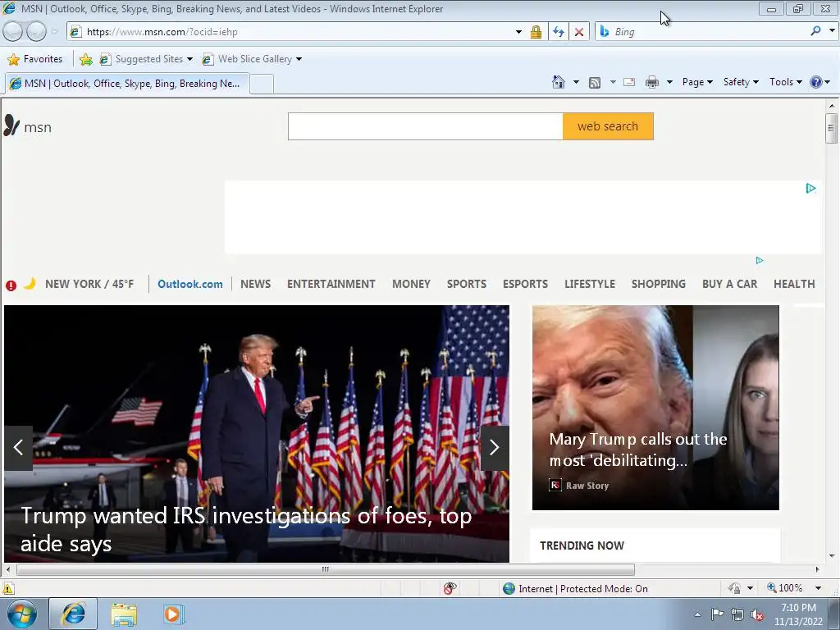Open the Page menu
840x630 pixels.
(697, 82)
